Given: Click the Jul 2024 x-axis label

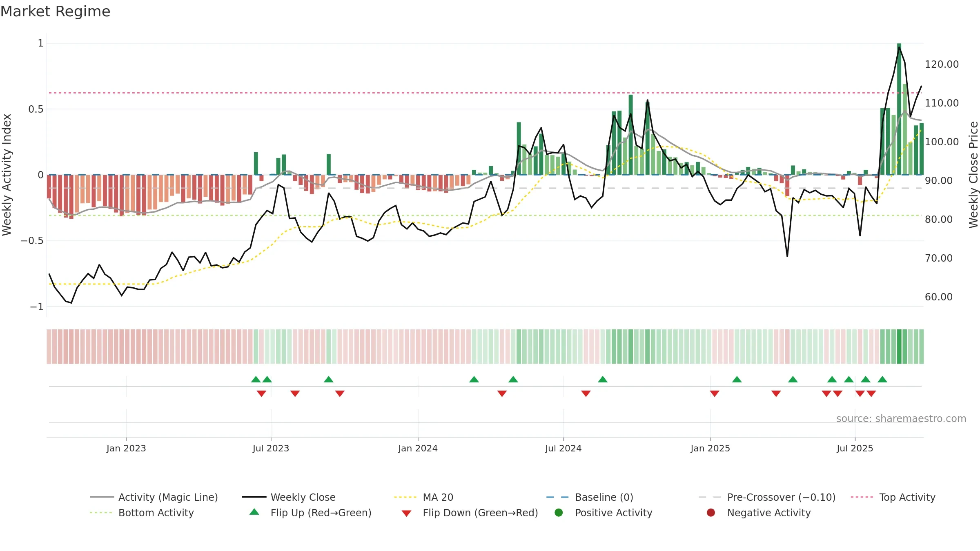Looking at the screenshot, I should (563, 448).
